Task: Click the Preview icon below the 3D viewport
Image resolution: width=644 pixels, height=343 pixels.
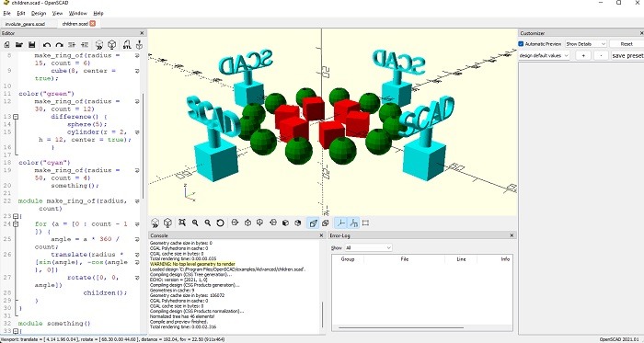Action: click(155, 223)
